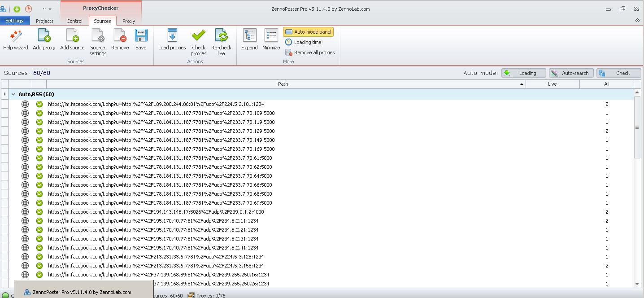
Task: Sort by the Live column header
Action: coord(553,84)
